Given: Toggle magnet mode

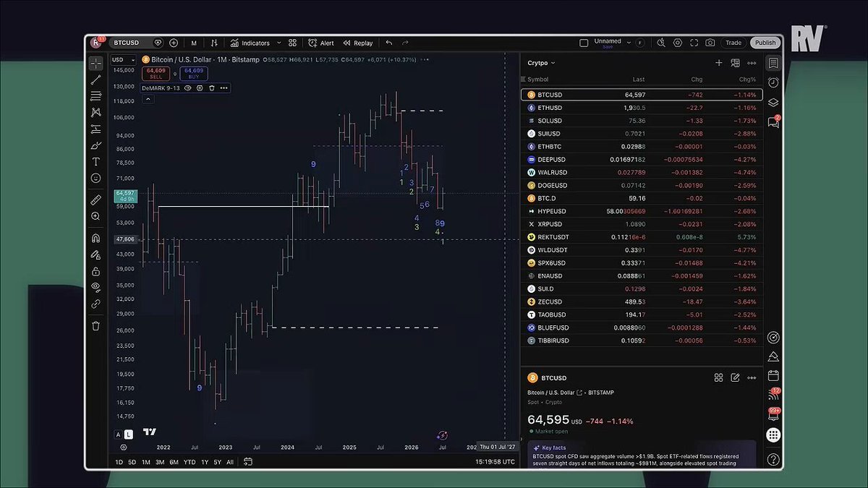Looking at the screenshot, I should (95, 238).
